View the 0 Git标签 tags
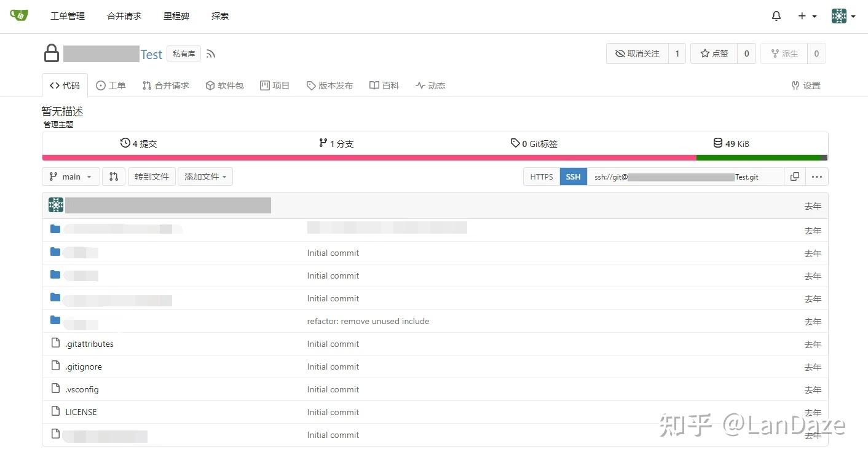Viewport: 868px width, 460px height. click(x=534, y=143)
